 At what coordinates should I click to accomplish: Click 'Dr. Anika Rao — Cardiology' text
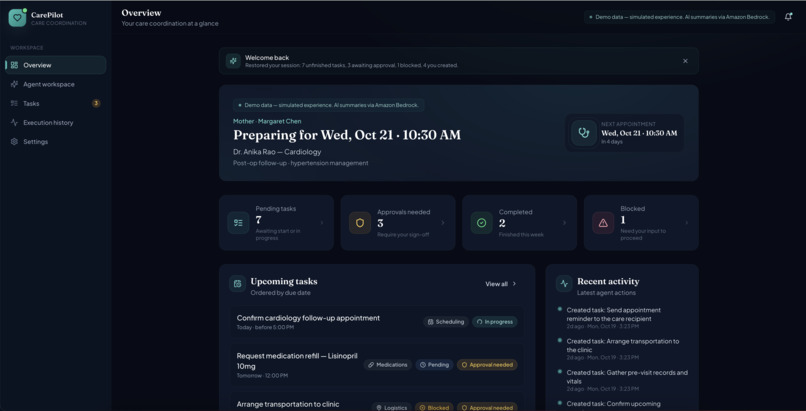277,152
